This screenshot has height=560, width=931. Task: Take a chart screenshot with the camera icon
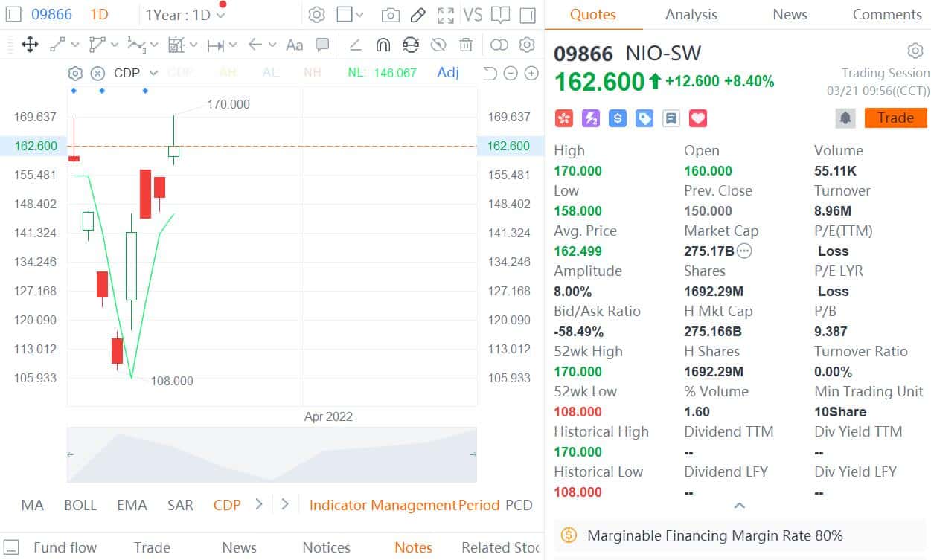pyautogui.click(x=390, y=14)
